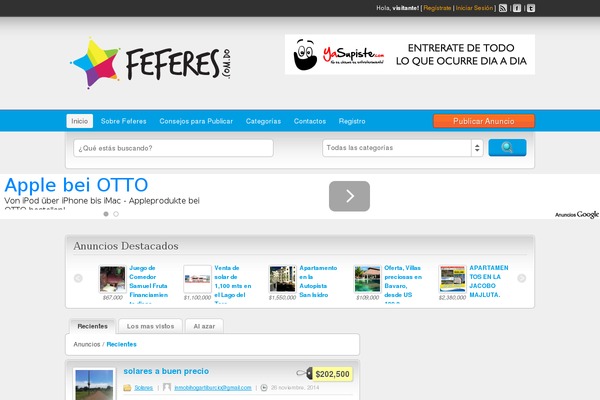Open the RSS feed icon
Screen dimensions: 600x400
tap(503, 8)
